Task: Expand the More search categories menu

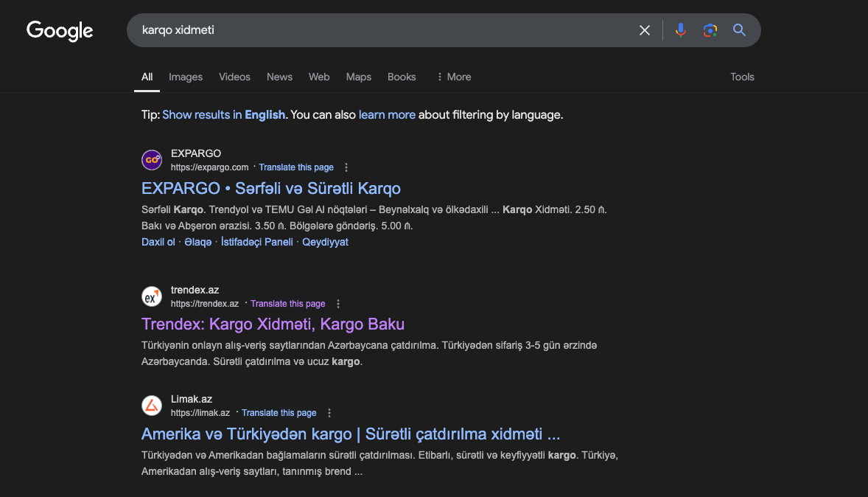Action: pyautogui.click(x=454, y=77)
